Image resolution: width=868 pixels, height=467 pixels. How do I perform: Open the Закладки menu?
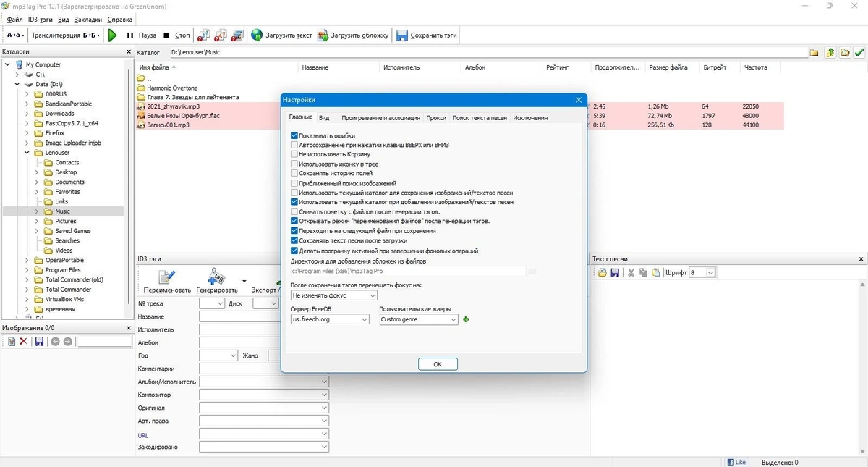click(x=88, y=20)
